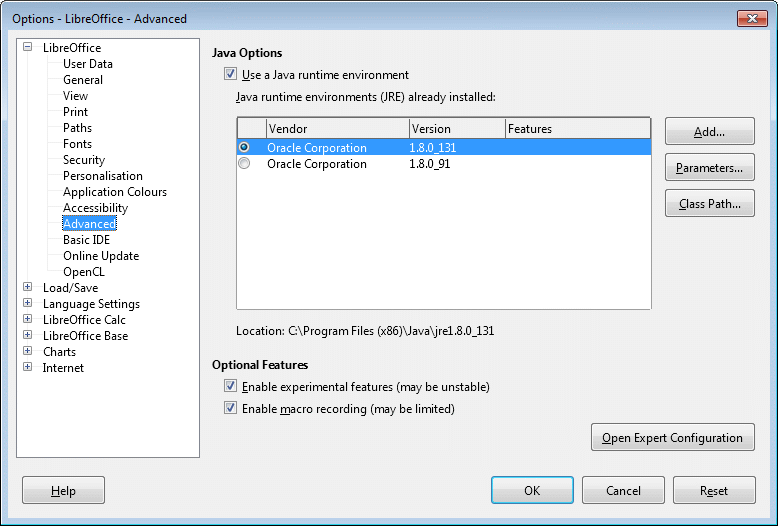Open the View options page
Image resolution: width=778 pixels, height=526 pixels.
click(x=75, y=96)
